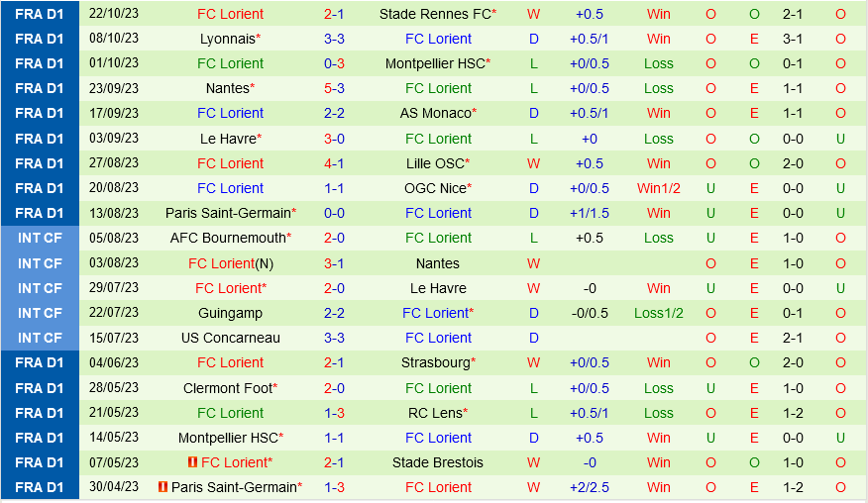Viewport: 868px width, 503px height.
Task: Open the OGC Nice team link
Action: click(435, 188)
